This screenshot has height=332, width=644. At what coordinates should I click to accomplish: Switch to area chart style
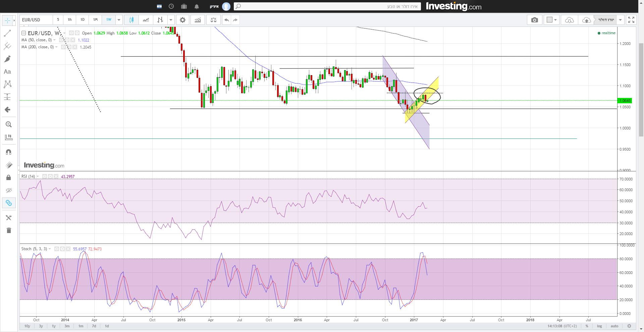click(x=146, y=20)
